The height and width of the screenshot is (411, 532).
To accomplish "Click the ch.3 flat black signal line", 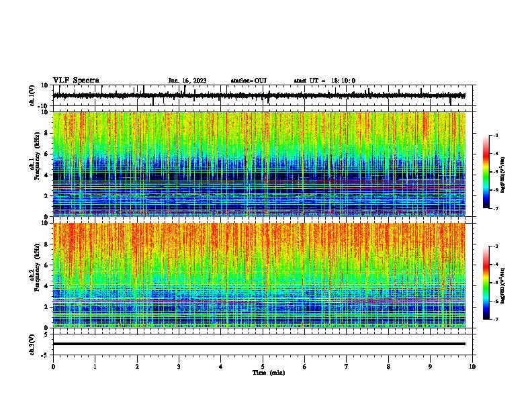I will tap(259, 344).
